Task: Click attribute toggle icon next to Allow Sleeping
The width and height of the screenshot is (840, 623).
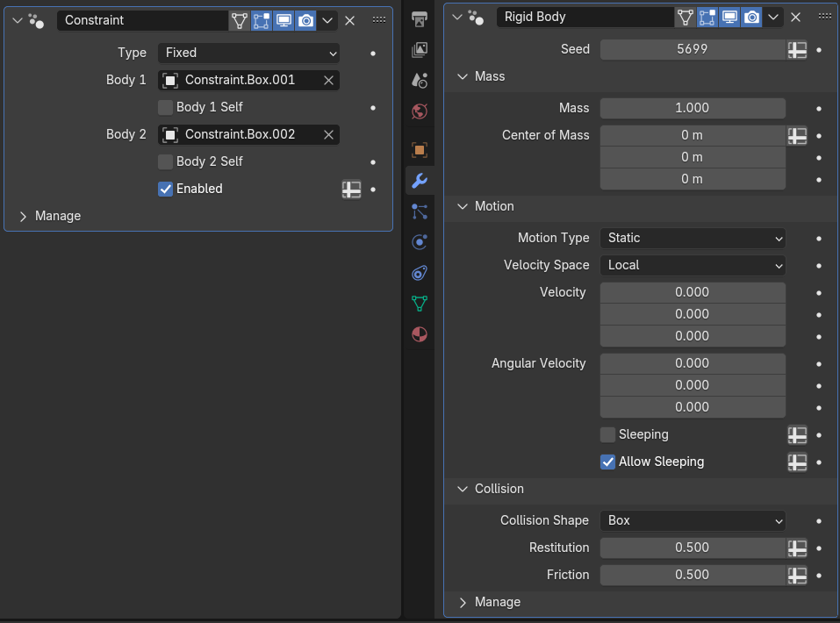Action: [x=797, y=462]
